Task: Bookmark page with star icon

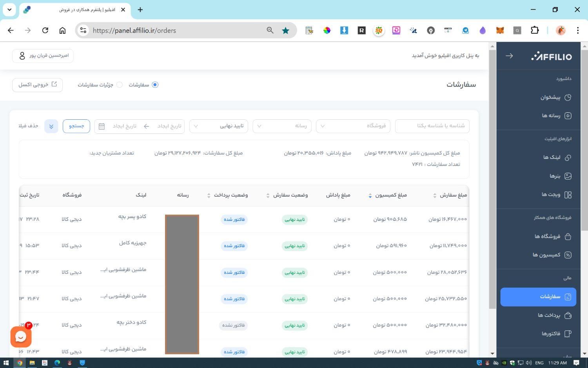Action: click(x=286, y=30)
